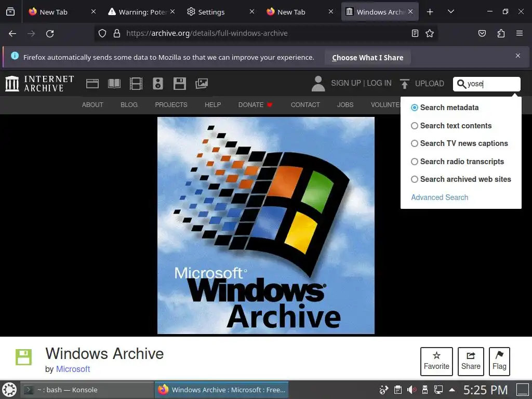Screen dimensions: 532x399
Task: Click the upload arrow icon
Action: 404,84
